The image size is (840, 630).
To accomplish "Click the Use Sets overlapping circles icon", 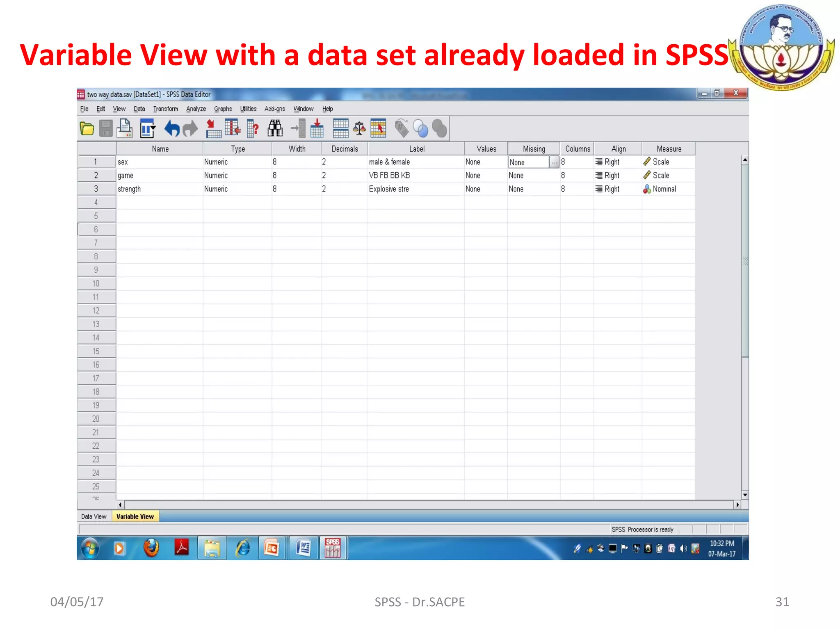I will 420,129.
